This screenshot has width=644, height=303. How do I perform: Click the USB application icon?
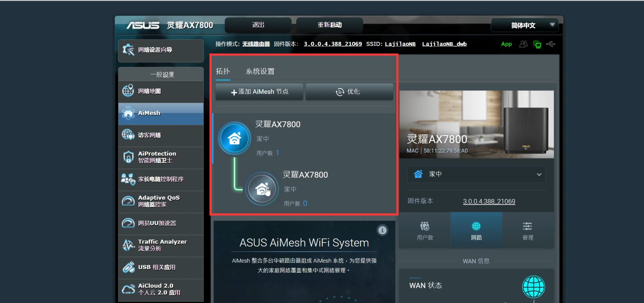[x=128, y=267]
